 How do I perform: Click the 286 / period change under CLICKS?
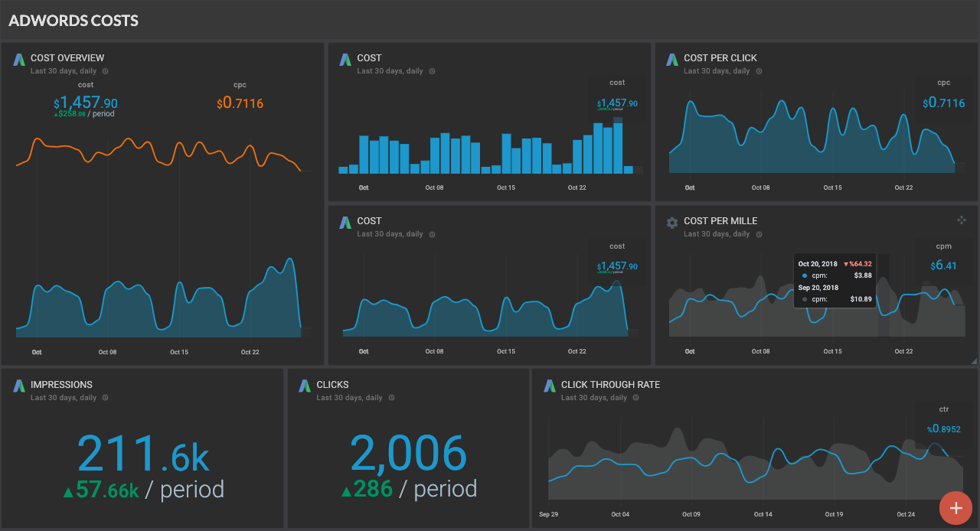[x=409, y=489]
